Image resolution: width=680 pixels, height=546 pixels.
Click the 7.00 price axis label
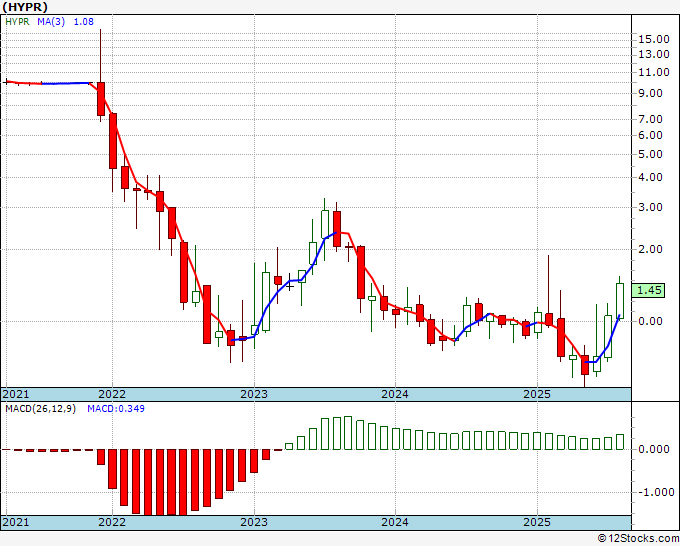pyautogui.click(x=651, y=119)
